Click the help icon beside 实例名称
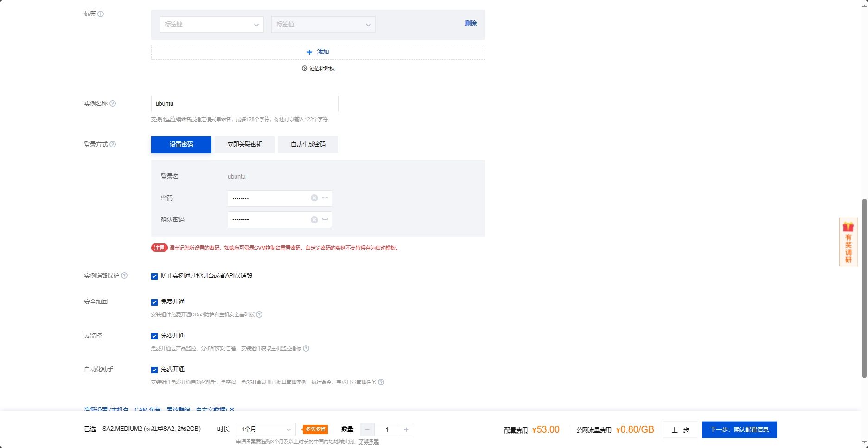 [x=113, y=103]
